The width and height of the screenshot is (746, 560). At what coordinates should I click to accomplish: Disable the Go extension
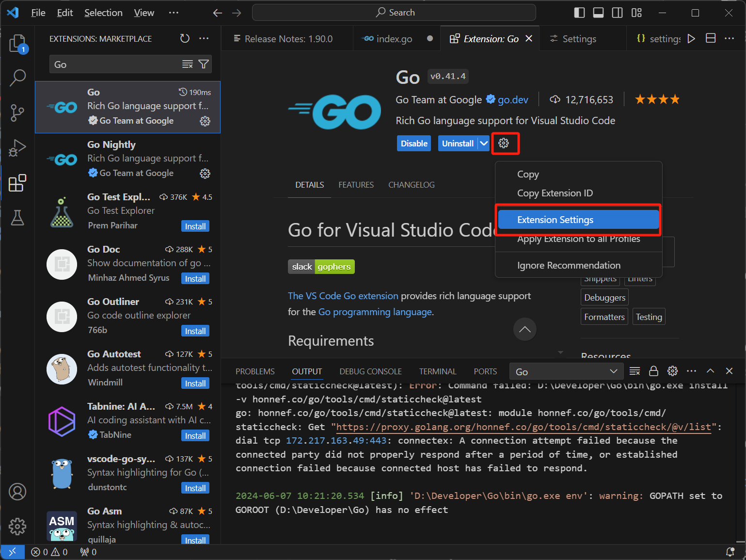pyautogui.click(x=414, y=144)
